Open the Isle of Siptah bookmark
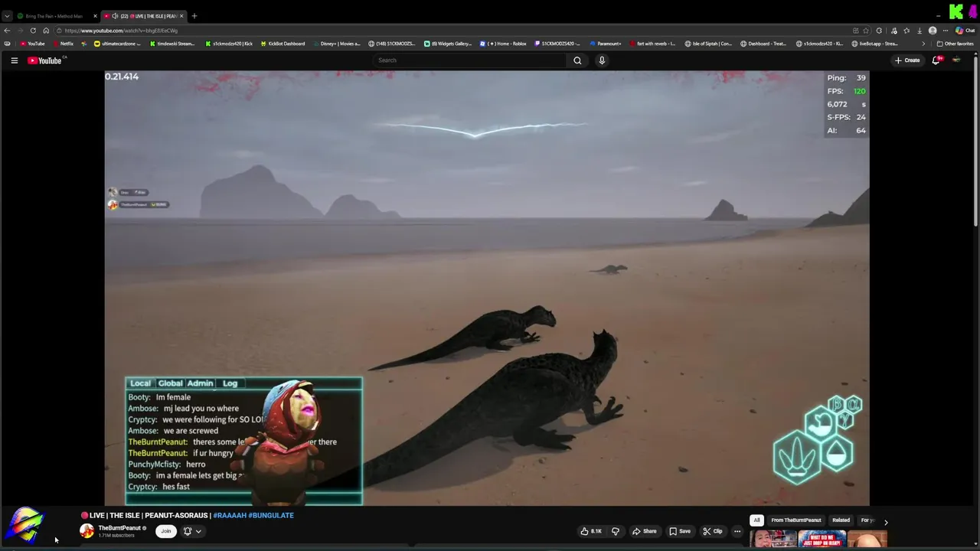Image resolution: width=980 pixels, height=551 pixels. tap(709, 44)
